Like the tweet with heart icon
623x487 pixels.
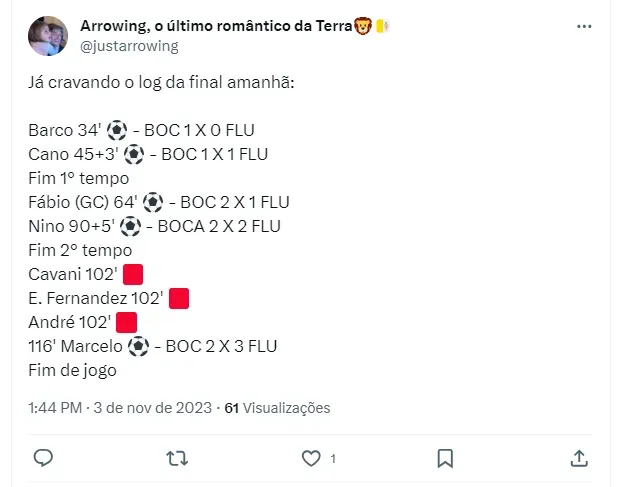[311, 457]
